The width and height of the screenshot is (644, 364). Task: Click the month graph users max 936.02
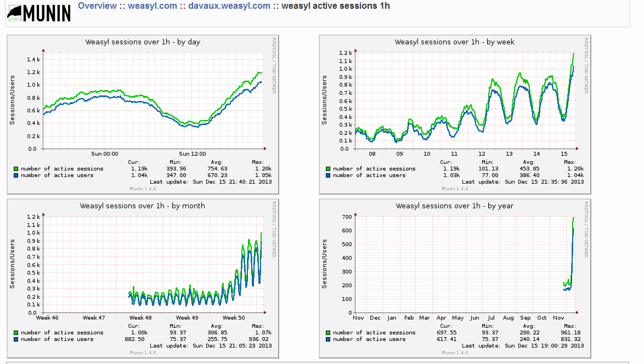258,339
